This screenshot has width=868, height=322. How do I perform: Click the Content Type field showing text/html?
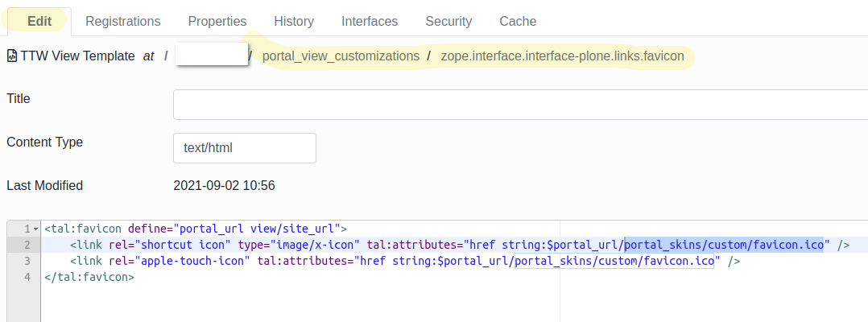point(245,148)
